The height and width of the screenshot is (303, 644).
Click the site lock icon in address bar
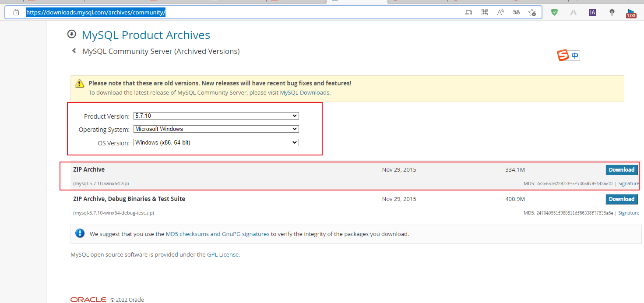click(x=16, y=12)
